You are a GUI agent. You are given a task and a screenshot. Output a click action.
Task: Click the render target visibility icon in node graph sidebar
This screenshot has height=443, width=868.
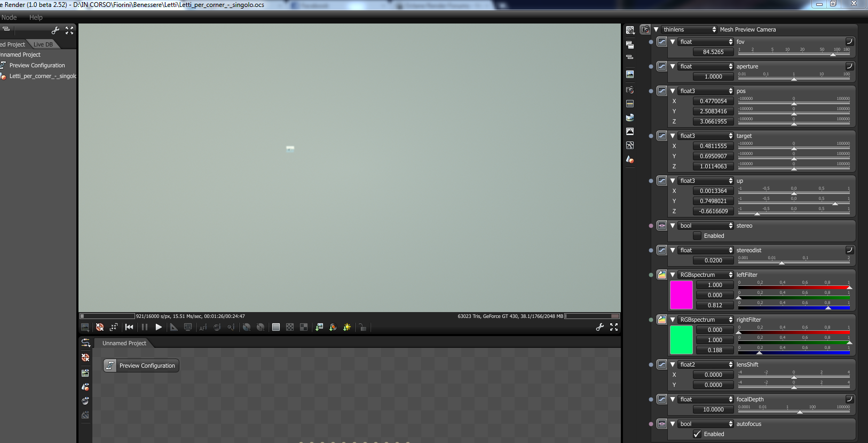pyautogui.click(x=85, y=372)
